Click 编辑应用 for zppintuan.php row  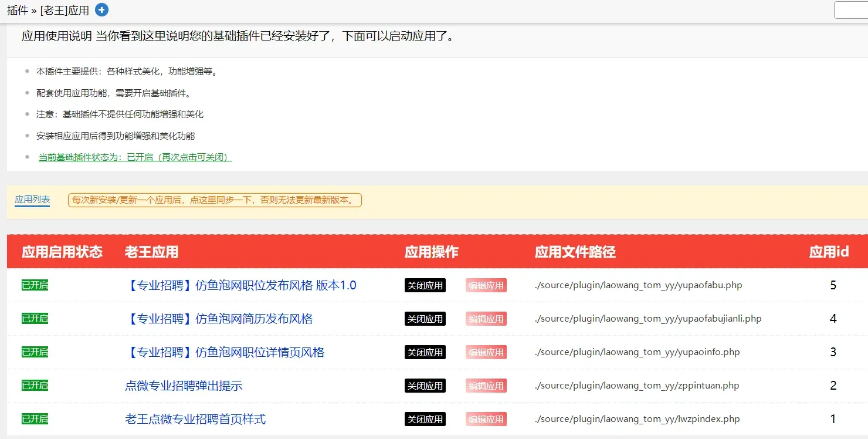(486, 386)
